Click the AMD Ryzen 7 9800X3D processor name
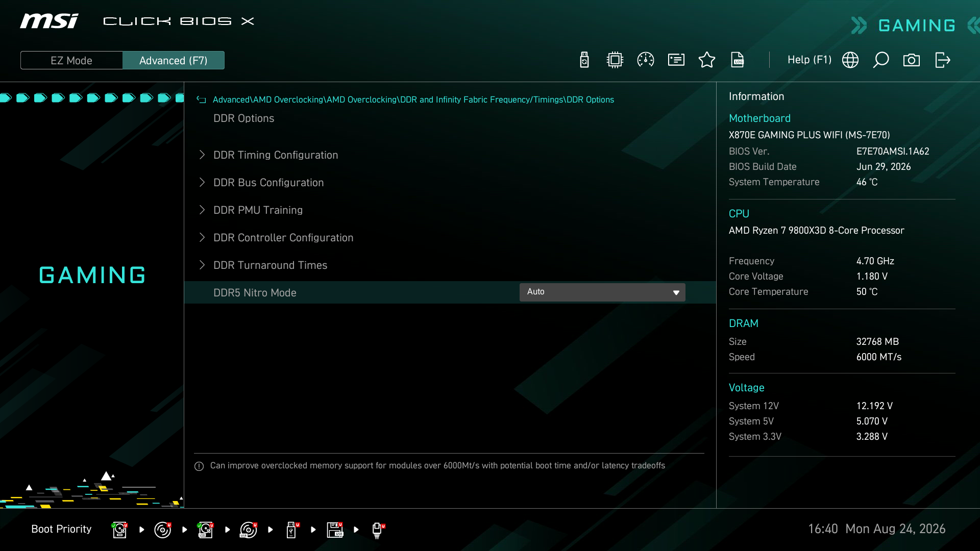The width and height of the screenshot is (980, 551). 816,231
